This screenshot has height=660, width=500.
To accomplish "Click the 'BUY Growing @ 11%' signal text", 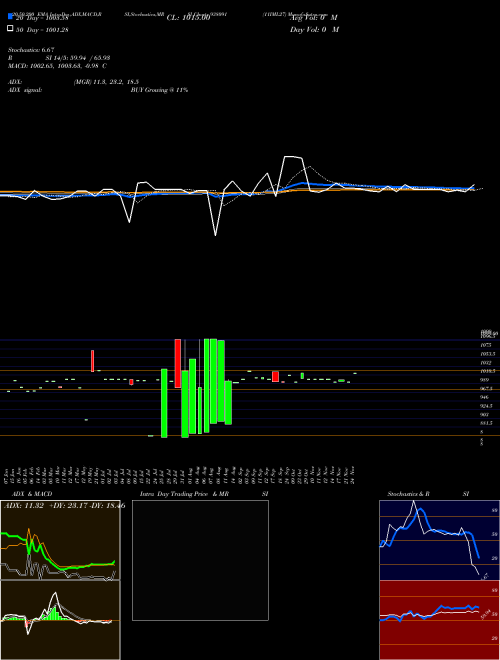I will (159, 90).
